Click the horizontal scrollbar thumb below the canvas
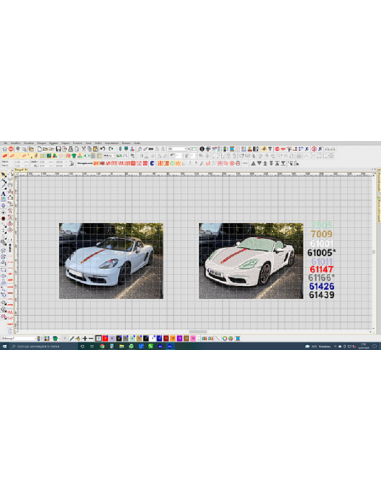This screenshot has height=492, width=381. pyautogui.click(x=198, y=332)
